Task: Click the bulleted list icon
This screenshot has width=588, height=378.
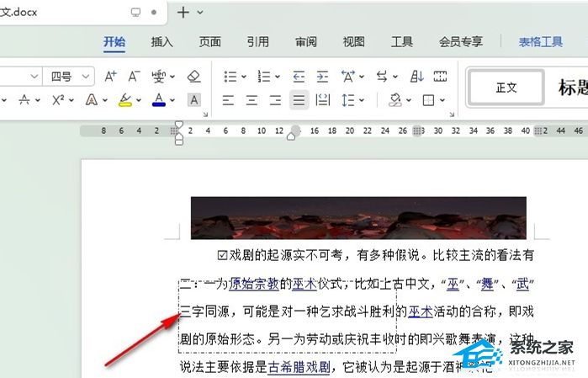Action: click(230, 77)
